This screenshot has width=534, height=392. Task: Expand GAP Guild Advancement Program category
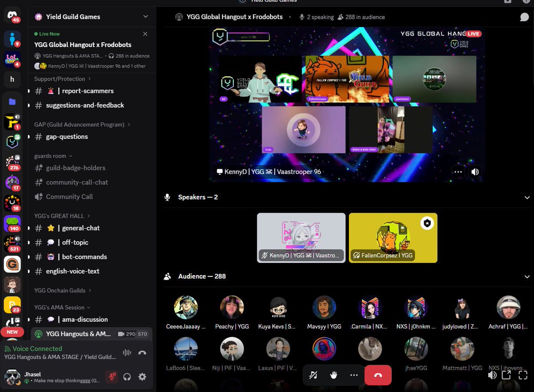[x=82, y=125]
